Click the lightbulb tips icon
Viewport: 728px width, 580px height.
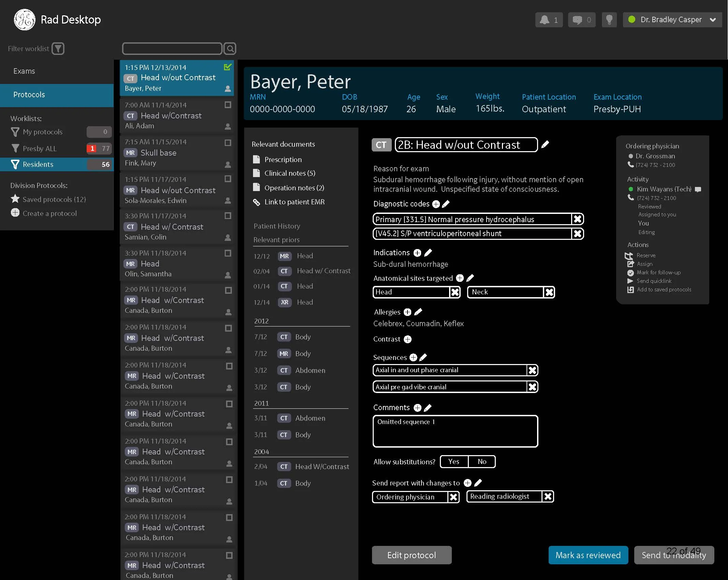[609, 20]
